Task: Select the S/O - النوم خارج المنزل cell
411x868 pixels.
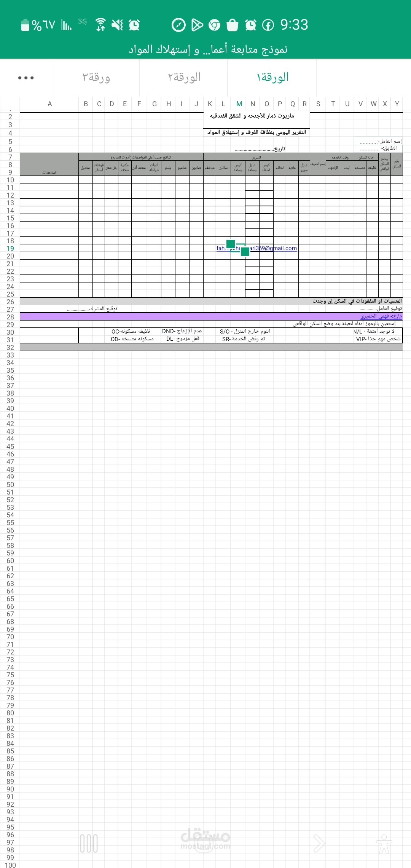Action: [x=245, y=332]
